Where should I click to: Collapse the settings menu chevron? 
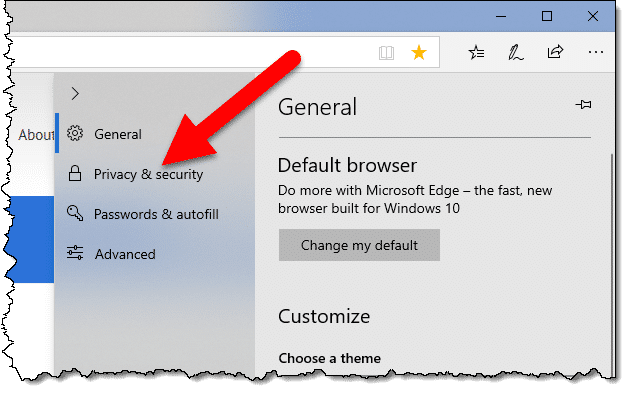tap(75, 94)
